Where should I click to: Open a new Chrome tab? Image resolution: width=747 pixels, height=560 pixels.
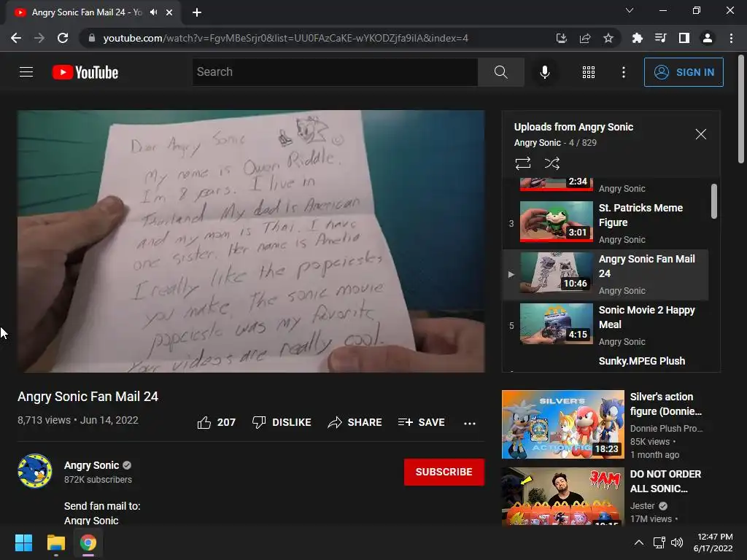[x=197, y=12]
